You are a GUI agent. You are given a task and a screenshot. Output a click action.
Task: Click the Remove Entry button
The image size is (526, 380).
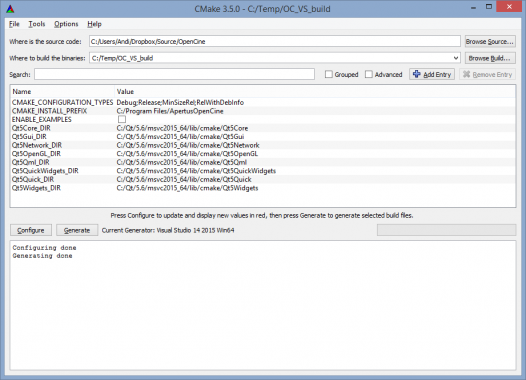point(487,74)
